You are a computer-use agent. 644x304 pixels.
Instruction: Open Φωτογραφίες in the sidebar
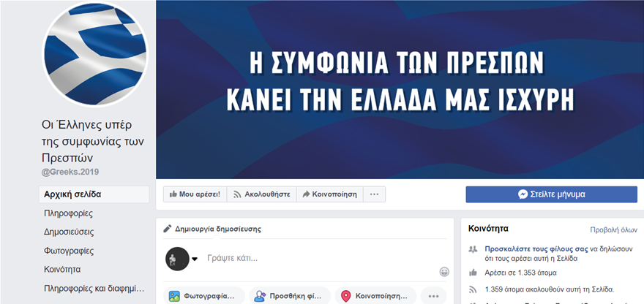click(69, 251)
